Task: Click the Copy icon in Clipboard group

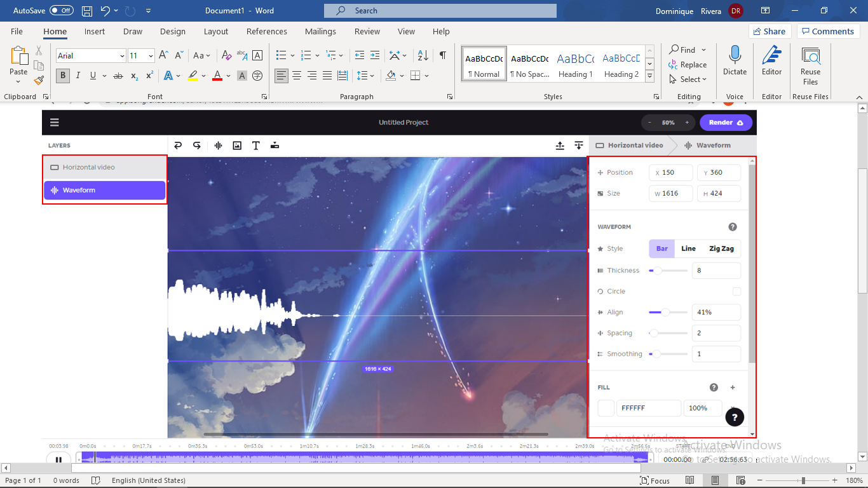Action: (39, 65)
